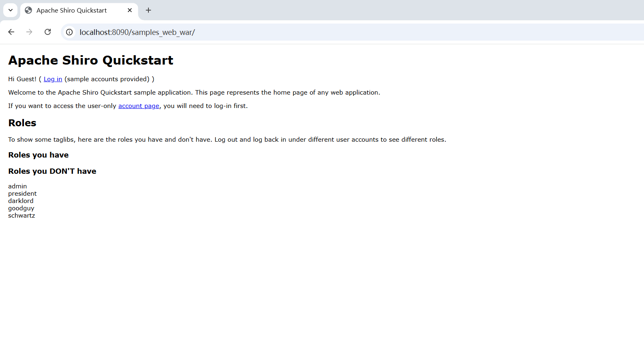This screenshot has height=352, width=644.
Task: View site information icon in address bar
Action: [69, 32]
